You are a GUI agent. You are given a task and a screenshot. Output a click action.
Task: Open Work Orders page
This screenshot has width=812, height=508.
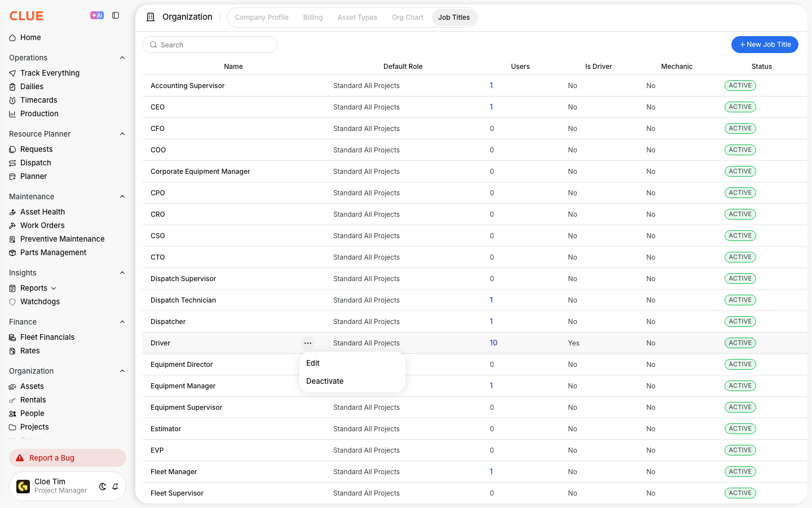point(42,225)
